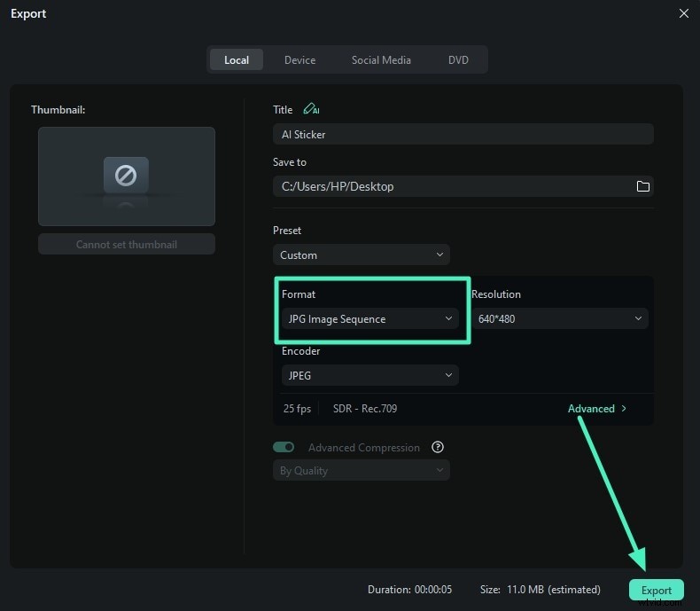
Task: Switch to the Local tab
Action: pyautogui.click(x=237, y=60)
